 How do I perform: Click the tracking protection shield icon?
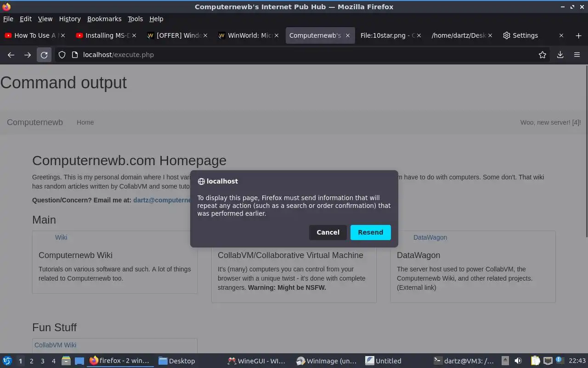62,55
